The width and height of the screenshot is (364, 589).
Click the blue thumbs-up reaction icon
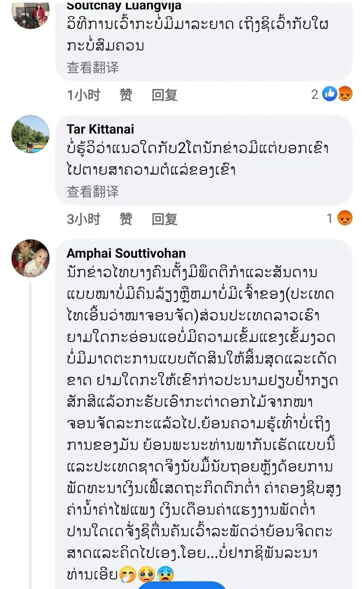coord(330,94)
